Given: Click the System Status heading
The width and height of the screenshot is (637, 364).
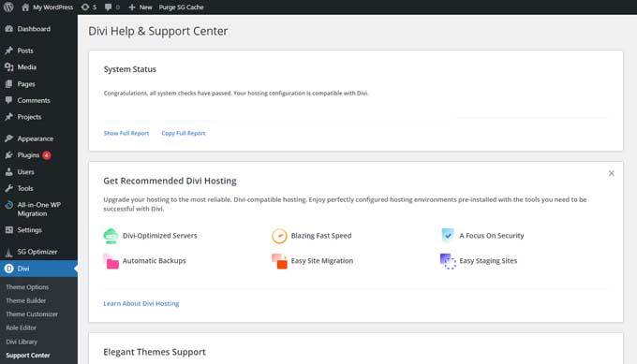Looking at the screenshot, I should tap(129, 69).
